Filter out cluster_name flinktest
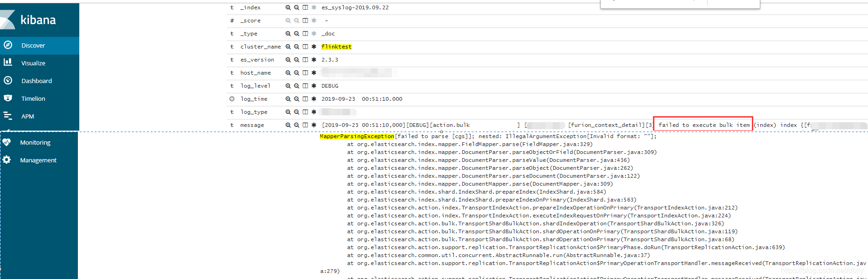 297,47
